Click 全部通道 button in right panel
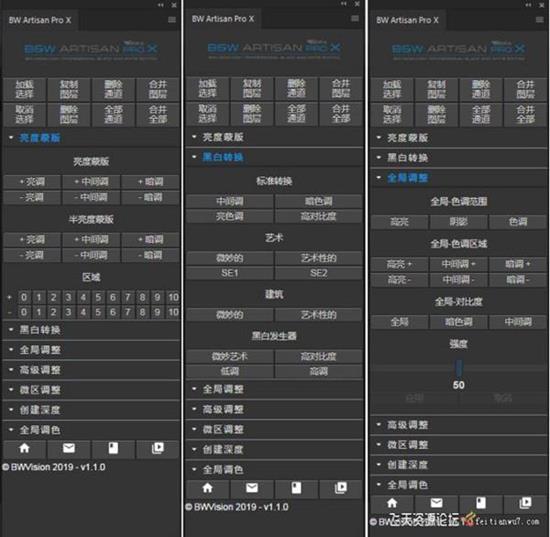The height and width of the screenshot is (537, 550). coord(481,114)
